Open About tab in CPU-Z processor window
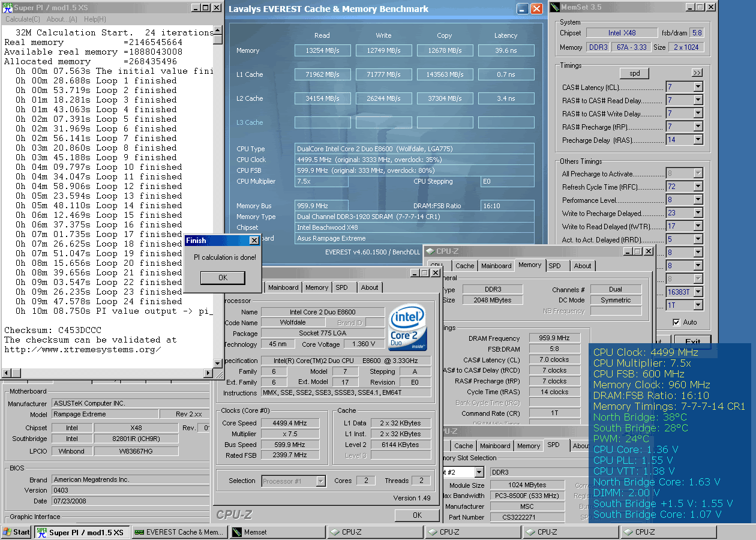This screenshot has width=756, height=540. point(370,287)
